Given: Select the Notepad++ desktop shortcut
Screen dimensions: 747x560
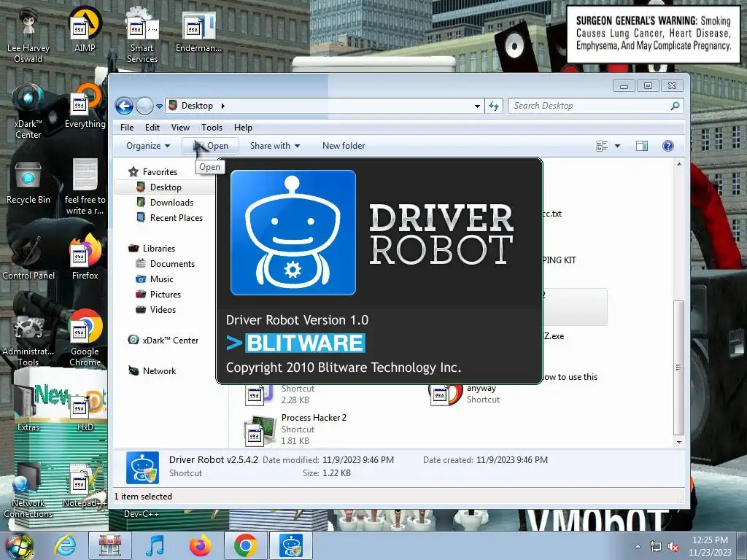Looking at the screenshot, I should coord(85,486).
